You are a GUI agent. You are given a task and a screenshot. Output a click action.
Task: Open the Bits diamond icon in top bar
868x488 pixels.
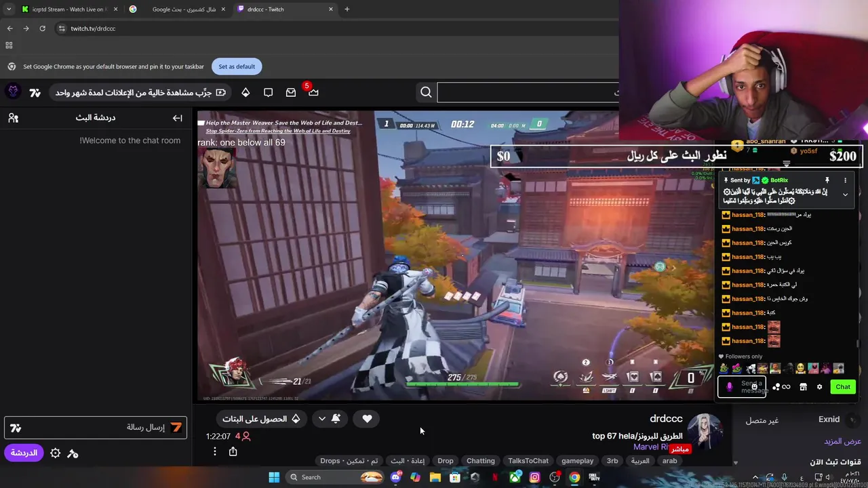click(x=245, y=92)
